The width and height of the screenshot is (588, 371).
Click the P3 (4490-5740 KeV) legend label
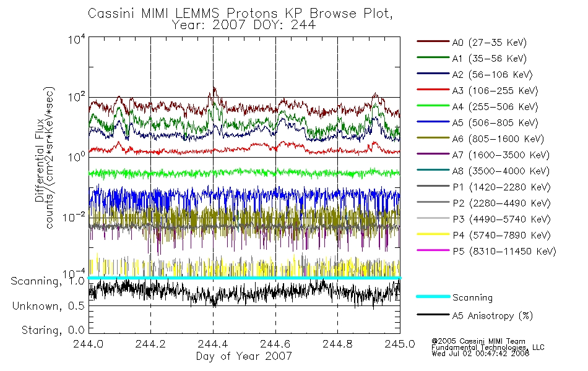501,220
